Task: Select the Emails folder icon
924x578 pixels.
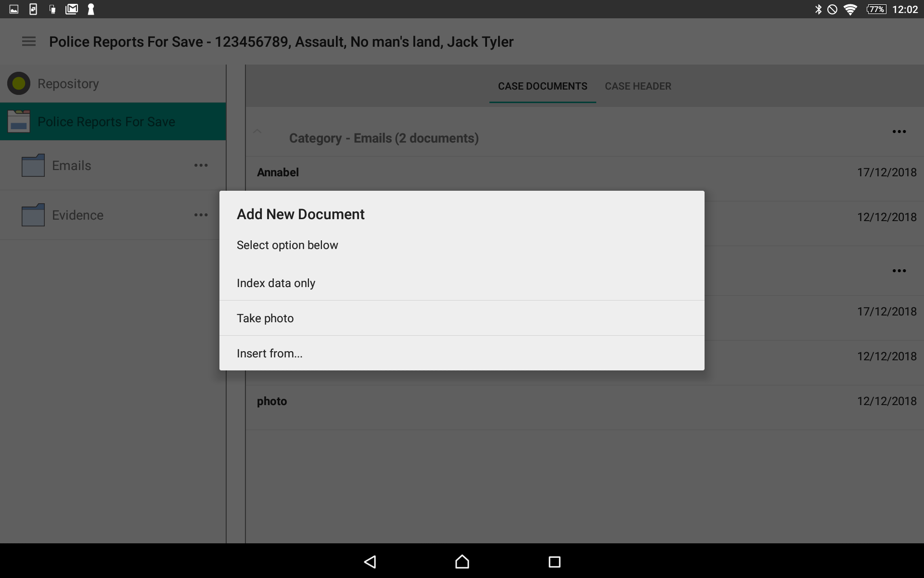Action: (32, 165)
